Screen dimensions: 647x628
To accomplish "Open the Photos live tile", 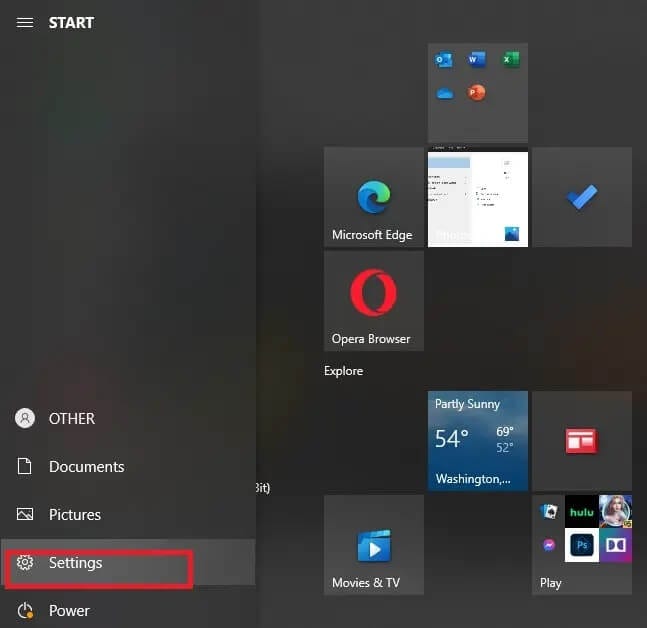I will click(477, 197).
